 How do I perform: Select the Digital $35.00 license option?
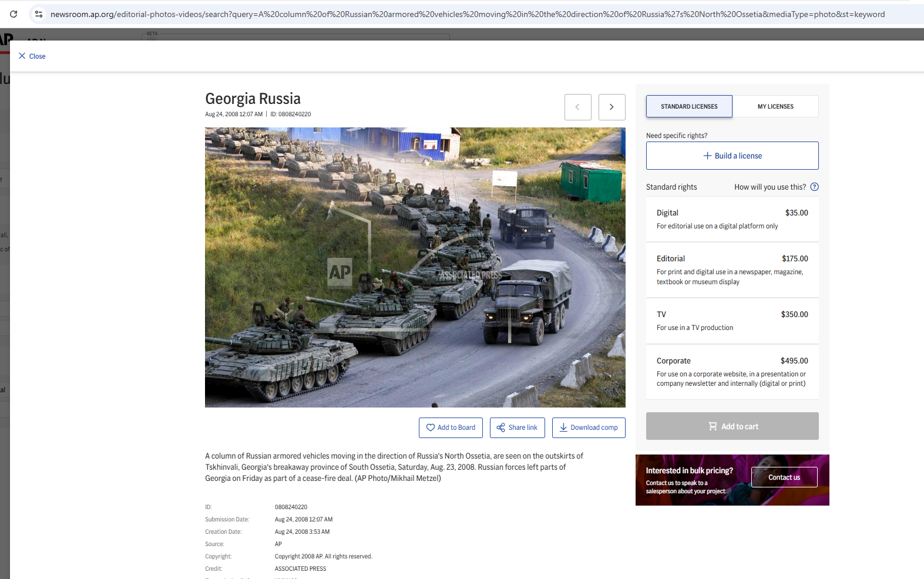pos(732,219)
